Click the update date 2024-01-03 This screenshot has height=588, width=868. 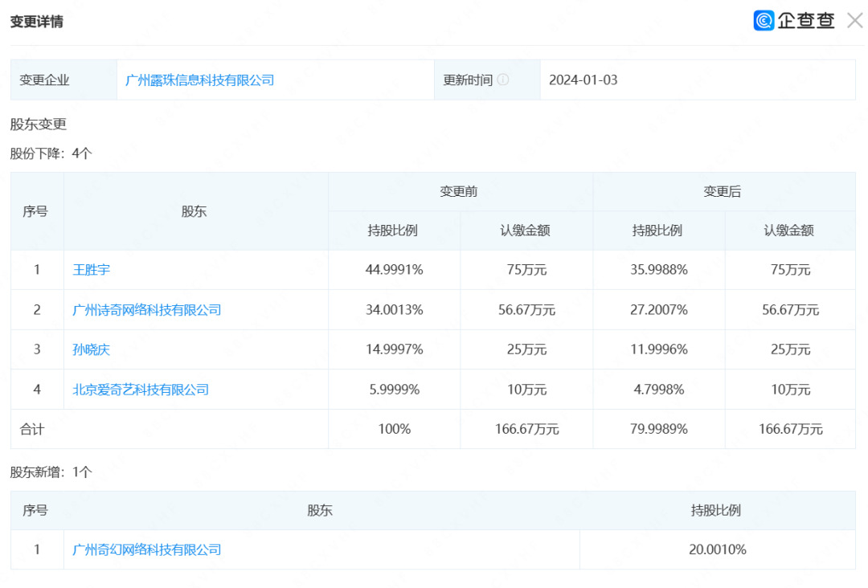tap(583, 80)
